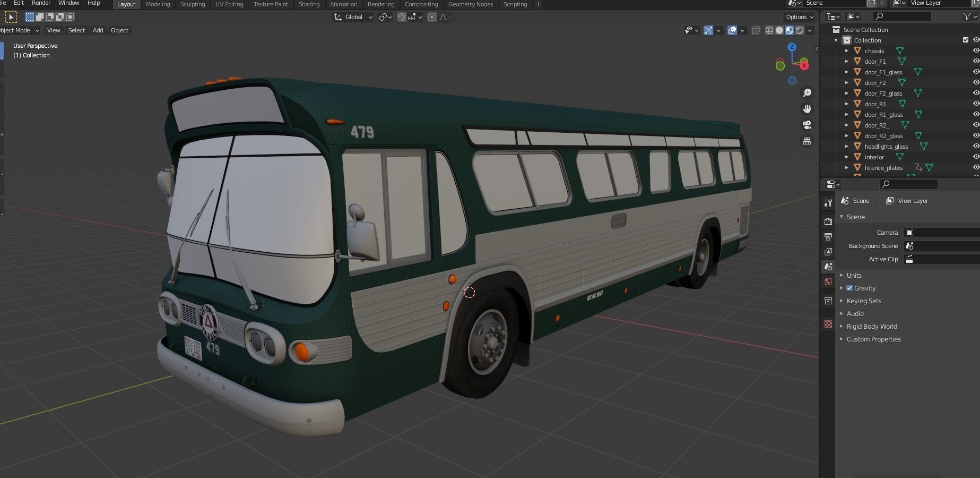980x478 pixels.
Task: Hide the chassis object with its eye icon
Action: (976, 50)
